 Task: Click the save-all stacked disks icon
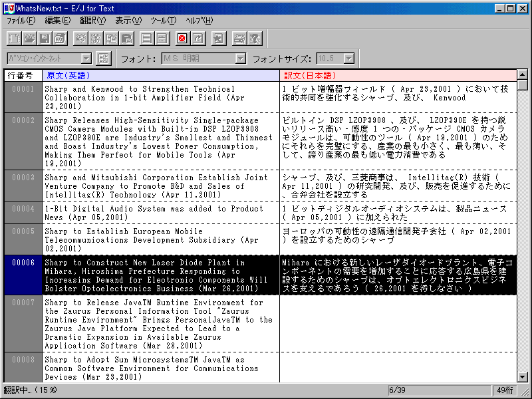coord(60,39)
